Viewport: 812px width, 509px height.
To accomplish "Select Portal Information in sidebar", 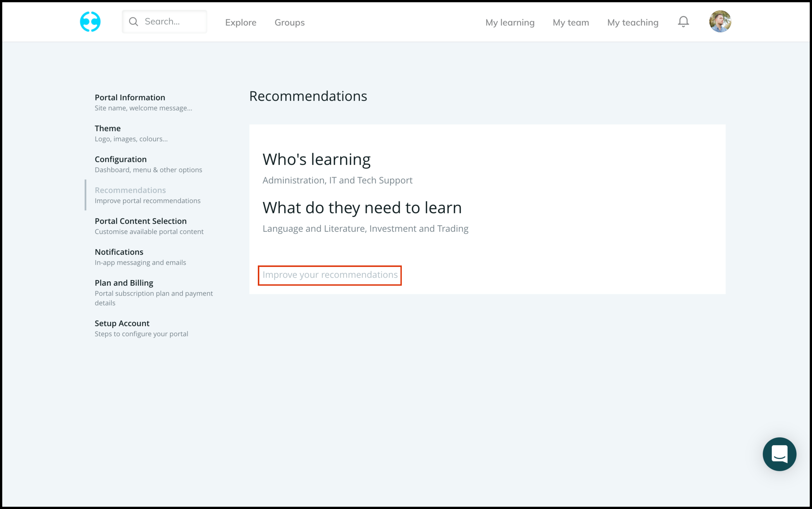I will [130, 98].
